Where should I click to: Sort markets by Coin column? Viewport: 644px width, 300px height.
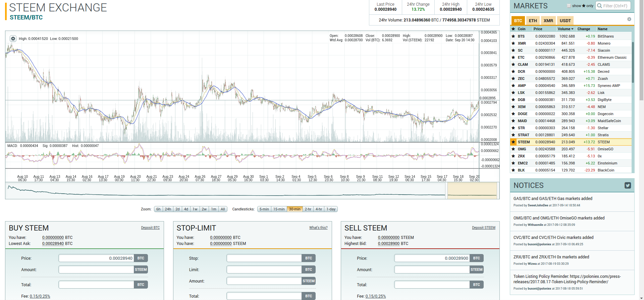pyautogui.click(x=522, y=29)
